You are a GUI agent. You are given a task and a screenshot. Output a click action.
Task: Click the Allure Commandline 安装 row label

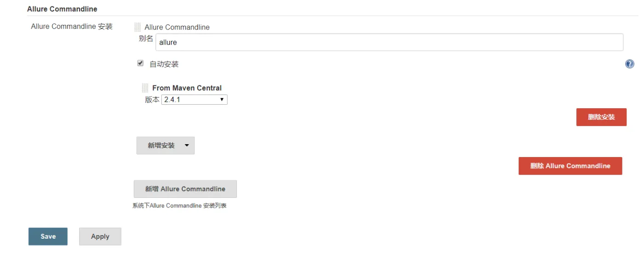click(x=72, y=27)
